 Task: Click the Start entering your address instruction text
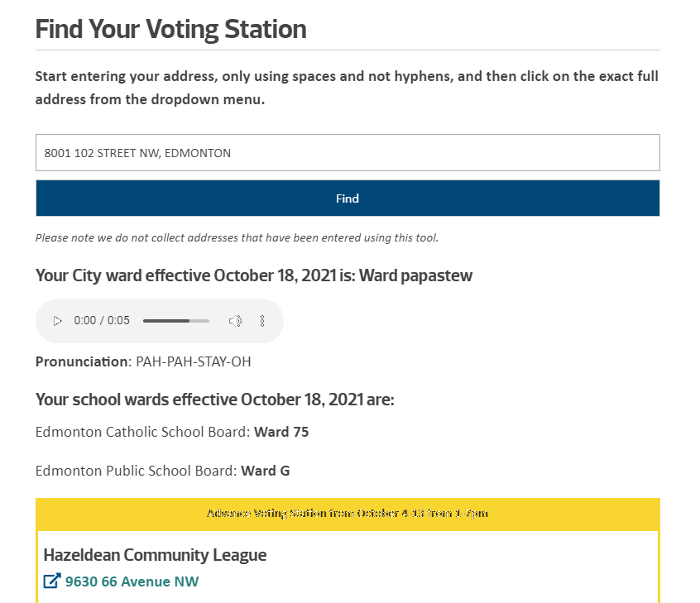(347, 88)
